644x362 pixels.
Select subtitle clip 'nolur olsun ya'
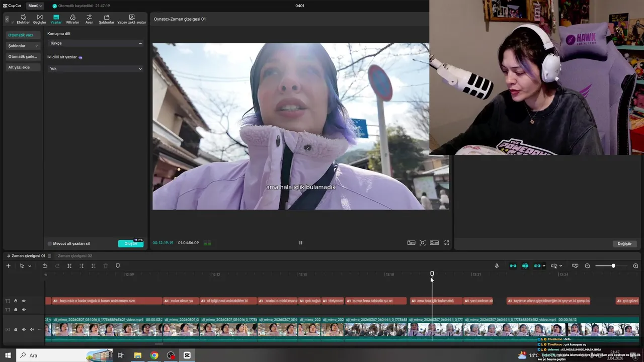pos(181,301)
